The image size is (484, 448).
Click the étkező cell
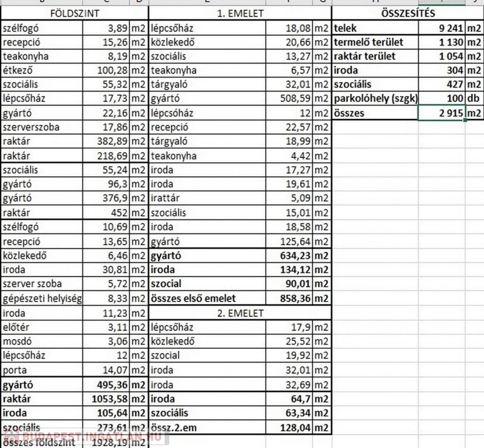tap(42, 71)
